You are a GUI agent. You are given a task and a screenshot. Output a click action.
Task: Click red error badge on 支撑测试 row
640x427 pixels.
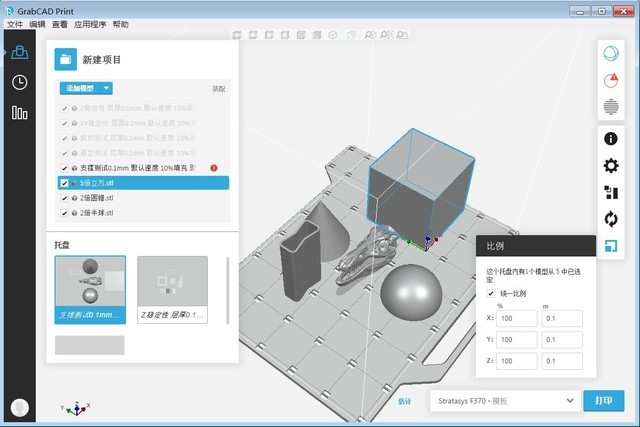coord(214,168)
